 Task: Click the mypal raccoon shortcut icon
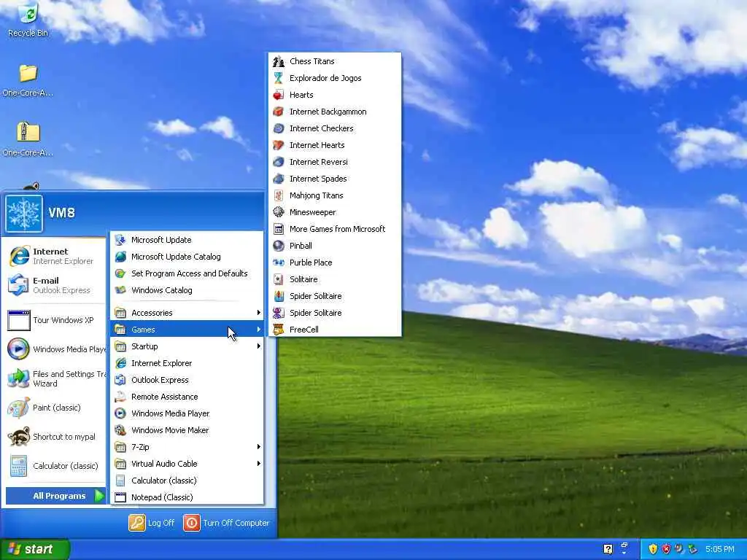click(x=19, y=437)
